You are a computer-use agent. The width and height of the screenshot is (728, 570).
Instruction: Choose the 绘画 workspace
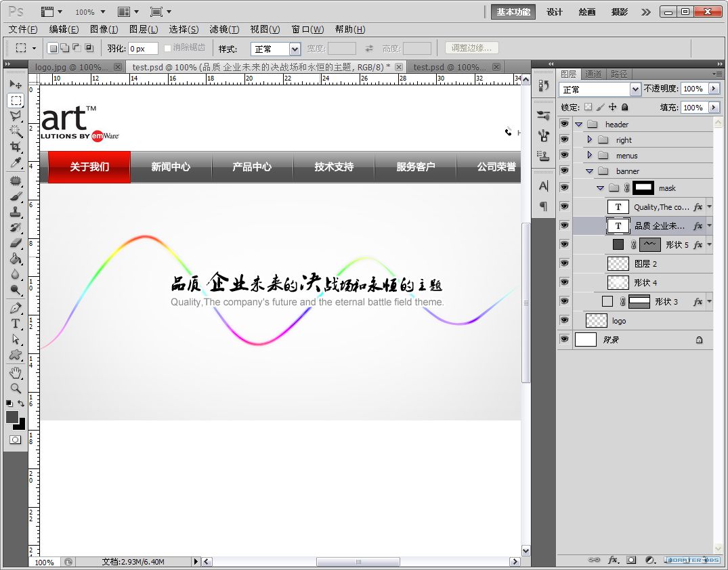coord(587,12)
